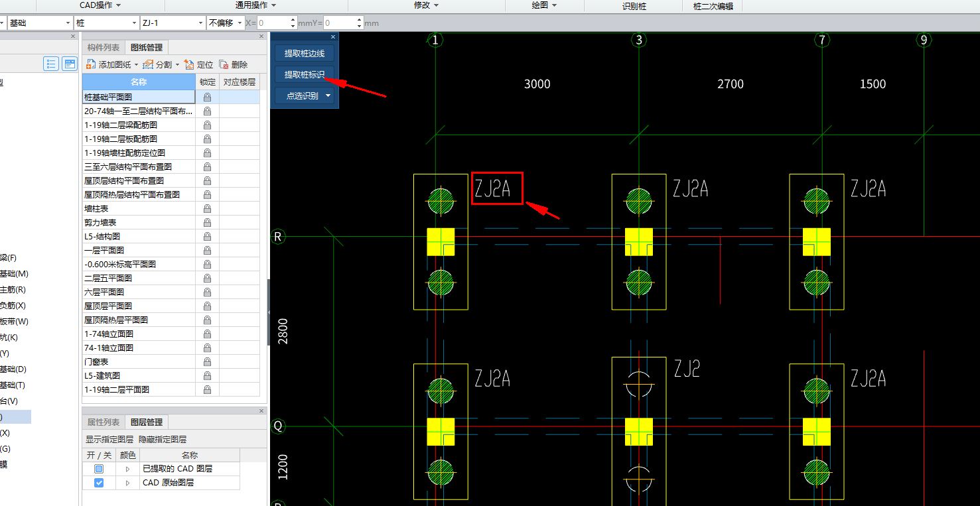Open the 桩二次编辑 ribbon group
The height and width of the screenshot is (506, 980).
tap(713, 6)
